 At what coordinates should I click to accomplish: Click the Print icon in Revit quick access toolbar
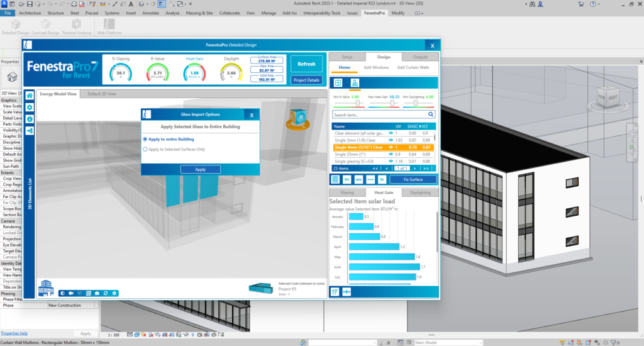coord(74,4)
